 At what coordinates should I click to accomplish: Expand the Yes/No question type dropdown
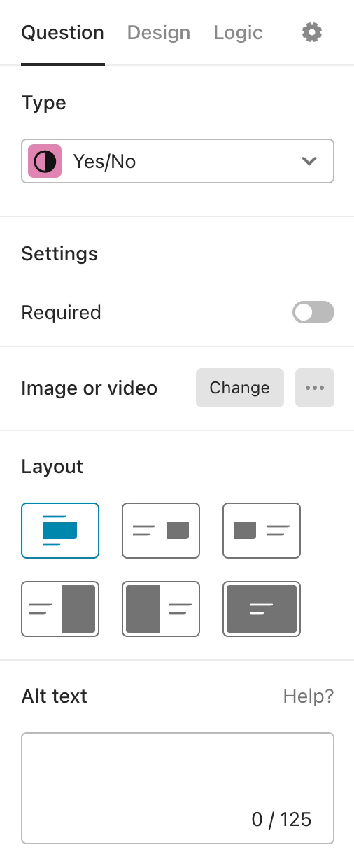click(178, 161)
